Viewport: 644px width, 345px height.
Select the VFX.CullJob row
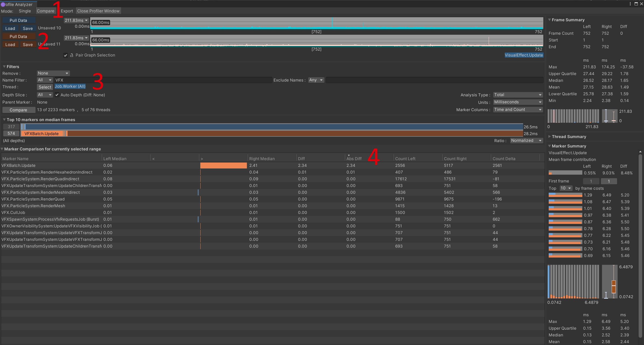272,213
